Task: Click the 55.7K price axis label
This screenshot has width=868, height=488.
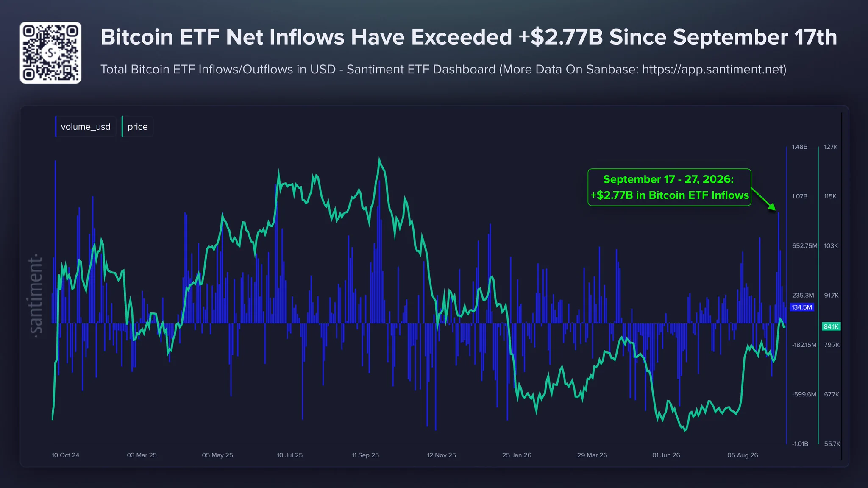Action: [x=832, y=444]
